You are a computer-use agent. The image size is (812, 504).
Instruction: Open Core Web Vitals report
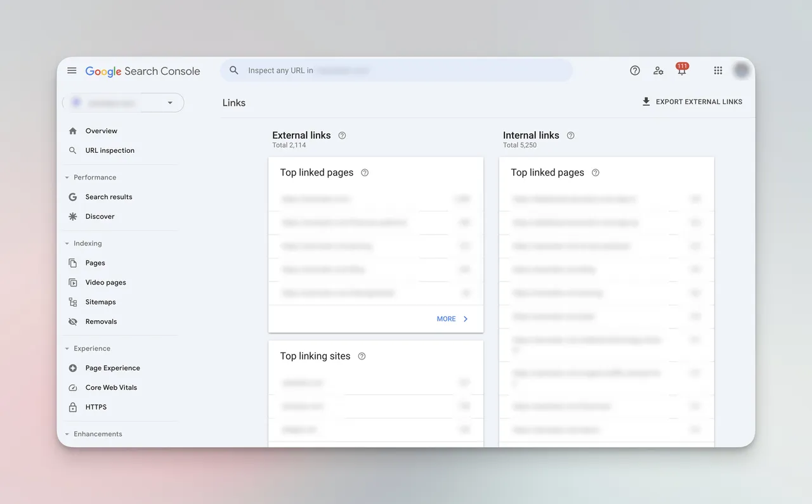tap(111, 387)
